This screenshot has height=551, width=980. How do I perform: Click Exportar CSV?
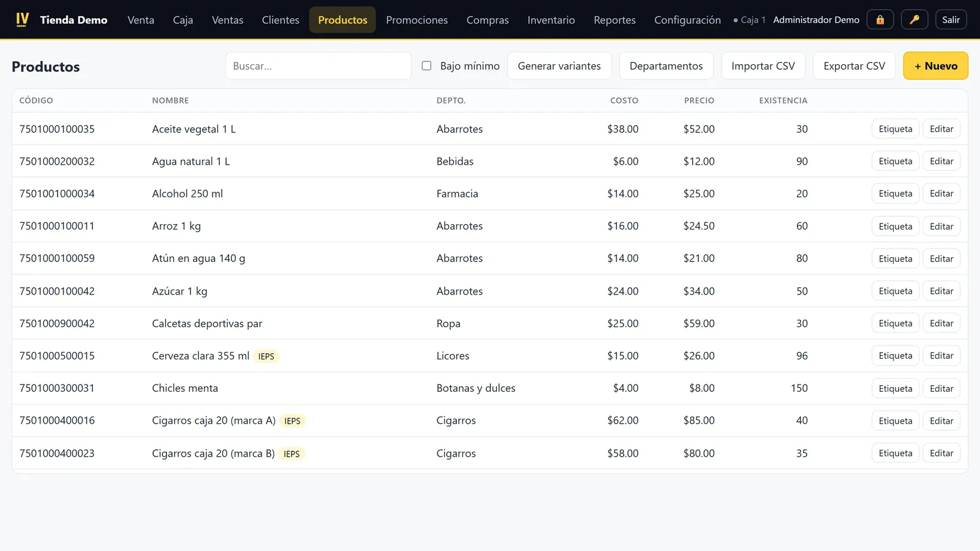[854, 66]
